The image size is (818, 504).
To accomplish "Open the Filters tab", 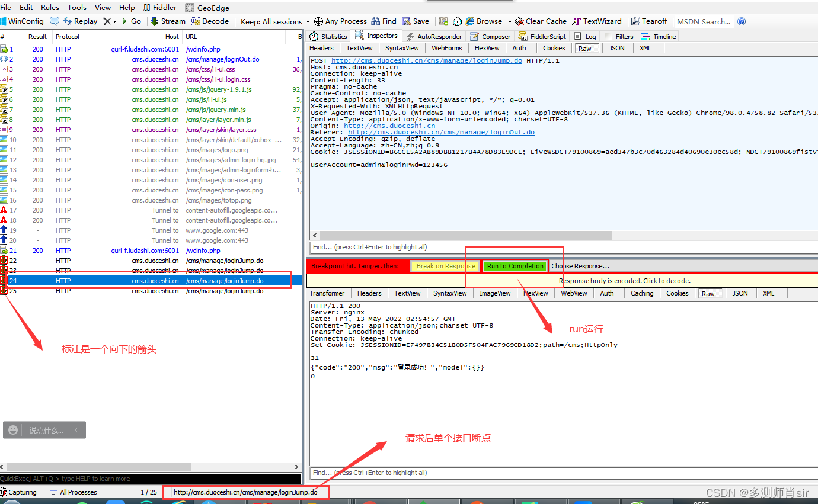I will pos(618,37).
